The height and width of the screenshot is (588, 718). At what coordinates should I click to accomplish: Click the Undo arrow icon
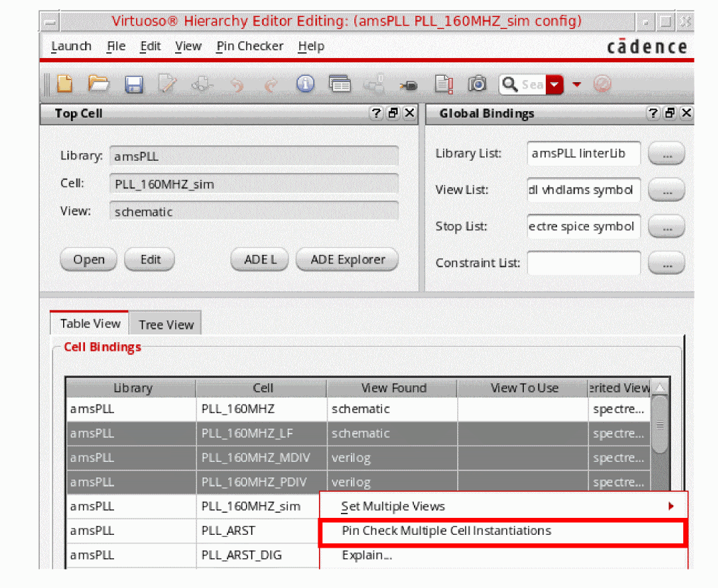coord(237,84)
